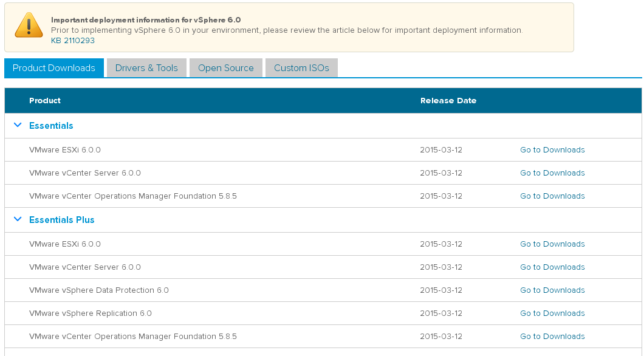Click the important deployment information heading
The width and height of the screenshot is (644, 356).
[x=146, y=19]
